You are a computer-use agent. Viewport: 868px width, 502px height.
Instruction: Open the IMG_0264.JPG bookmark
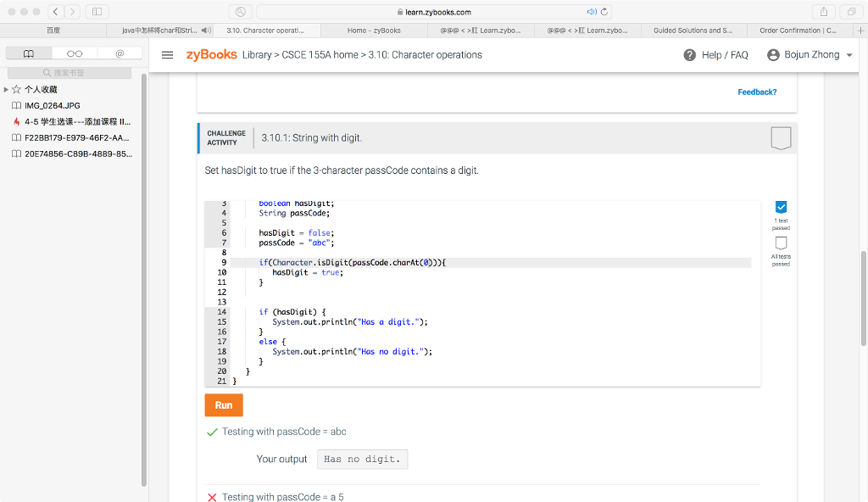click(52, 105)
